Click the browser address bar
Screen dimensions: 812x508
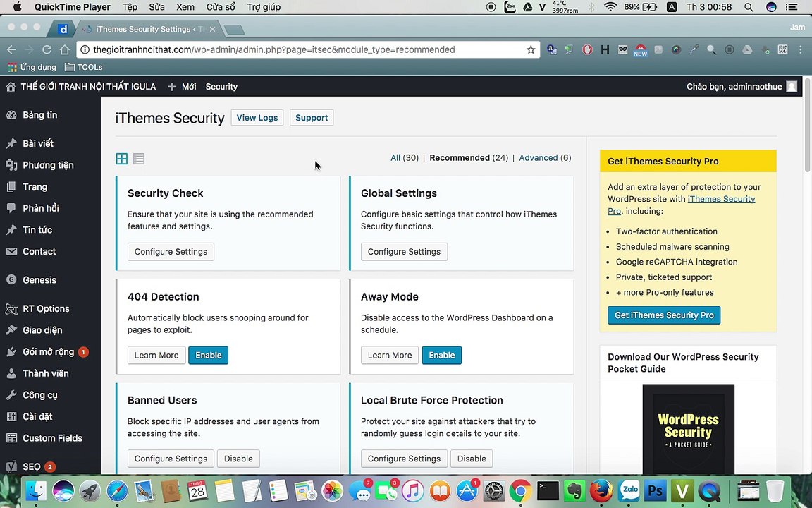(x=308, y=50)
